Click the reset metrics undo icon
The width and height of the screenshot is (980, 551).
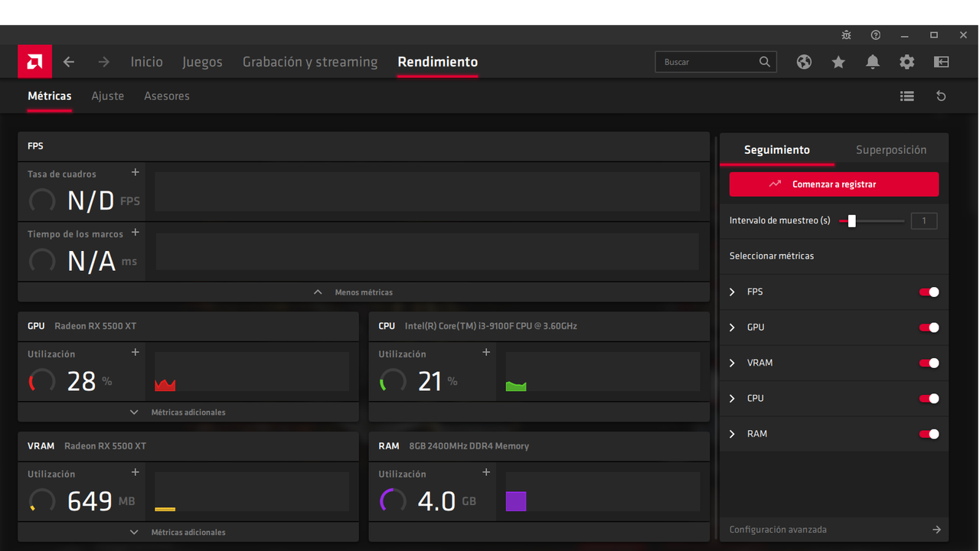[942, 96]
